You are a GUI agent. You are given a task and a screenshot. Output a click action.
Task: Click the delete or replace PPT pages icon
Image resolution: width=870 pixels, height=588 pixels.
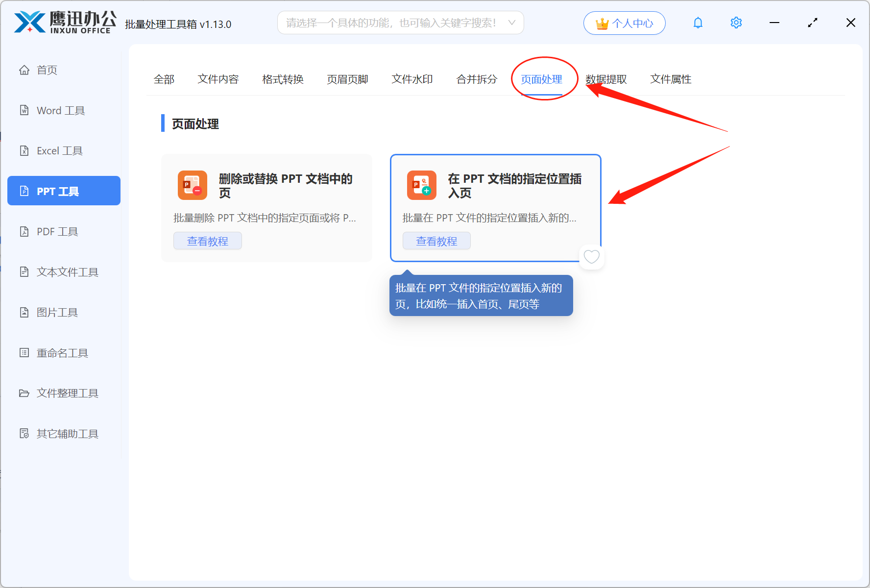pos(193,185)
